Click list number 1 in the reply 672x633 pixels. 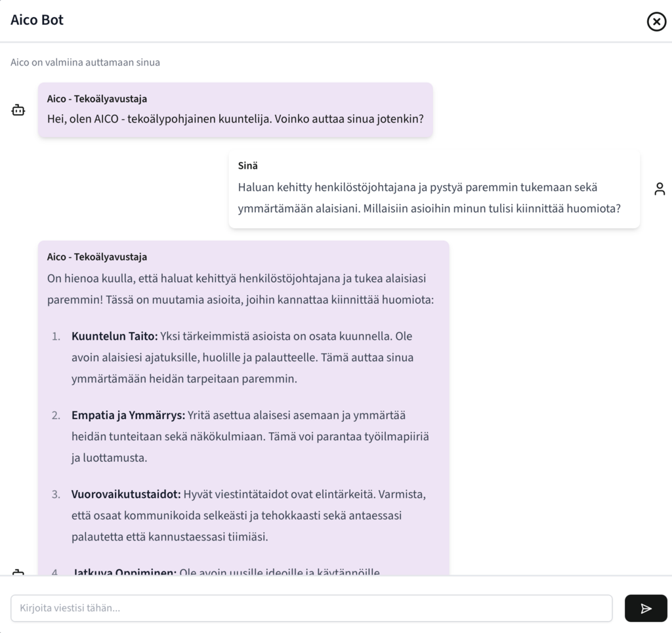point(56,336)
